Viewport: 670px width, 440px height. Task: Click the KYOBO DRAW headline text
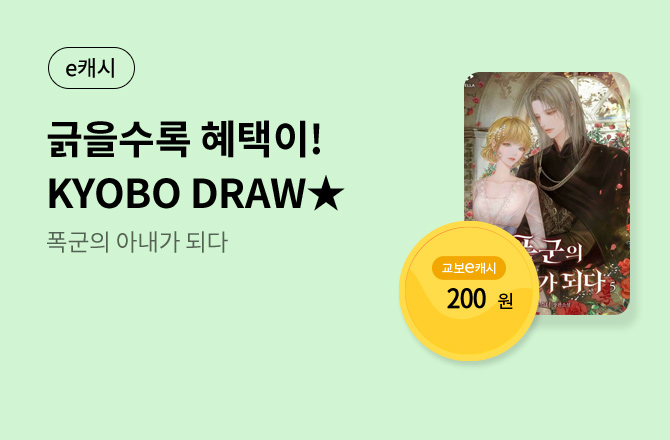click(176, 194)
